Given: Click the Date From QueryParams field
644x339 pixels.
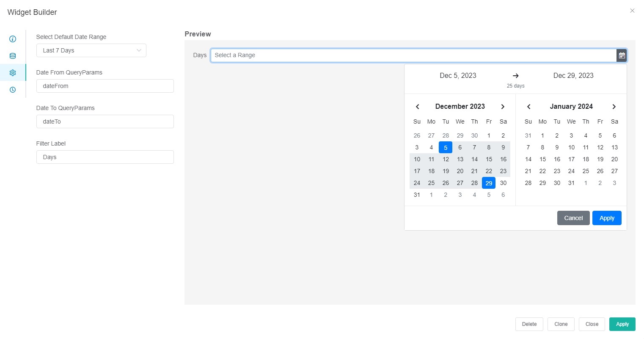Looking at the screenshot, I should coord(105,86).
